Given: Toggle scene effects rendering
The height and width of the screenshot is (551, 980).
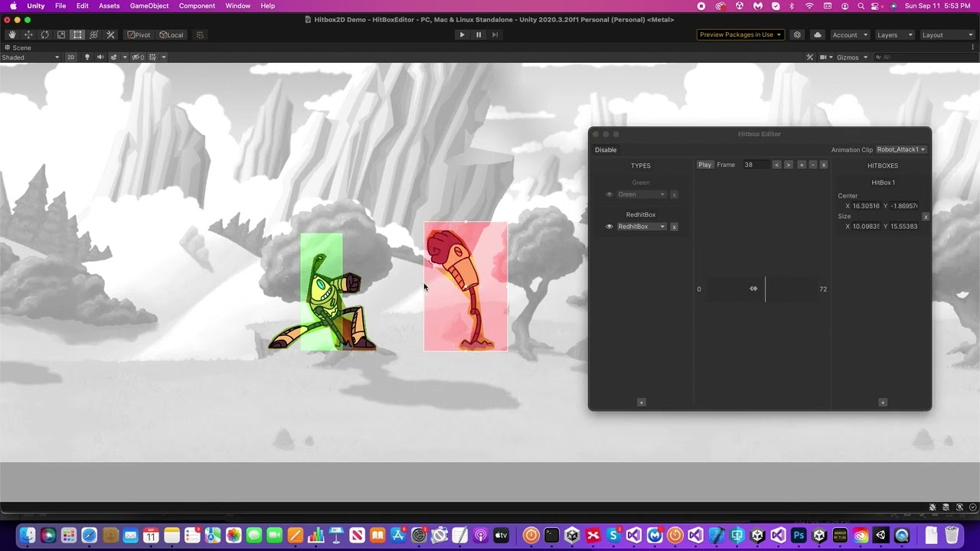Looking at the screenshot, I should 113,57.
